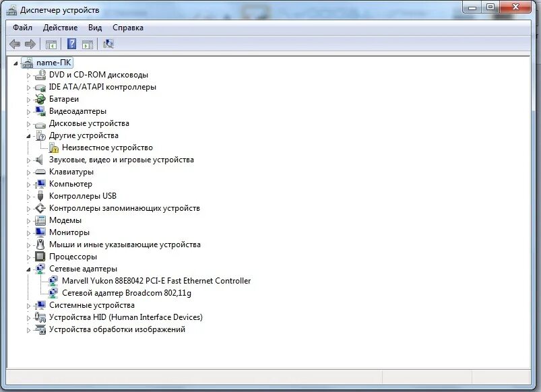The width and height of the screenshot is (541, 392).
Task: Click the Мониторы monitor icon
Action: (x=40, y=232)
